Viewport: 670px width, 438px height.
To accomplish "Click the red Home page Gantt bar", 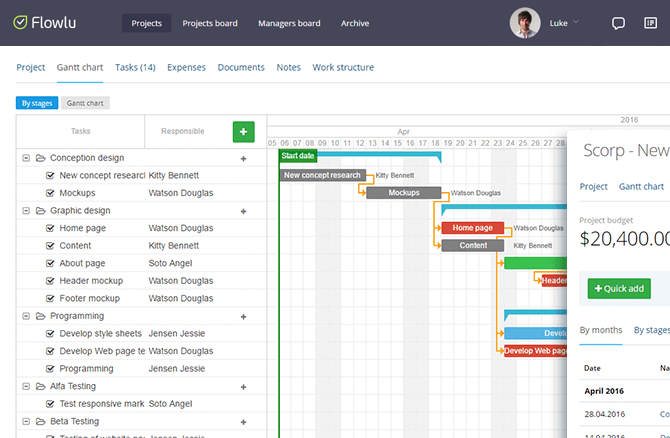I will coord(473,228).
